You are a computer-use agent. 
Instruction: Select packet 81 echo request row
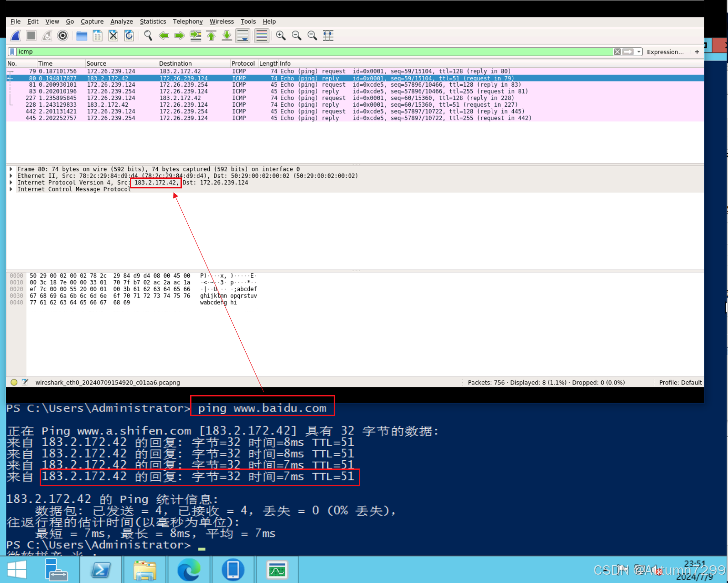click(x=355, y=85)
